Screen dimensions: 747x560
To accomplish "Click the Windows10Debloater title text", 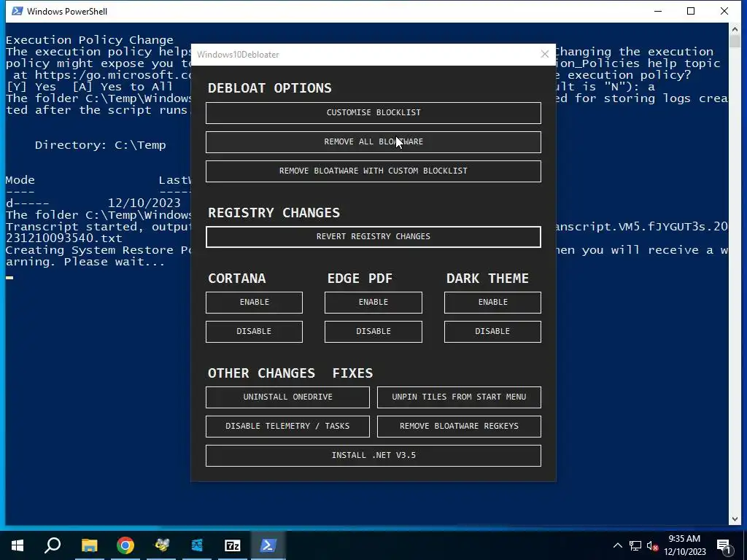I will [x=239, y=54].
